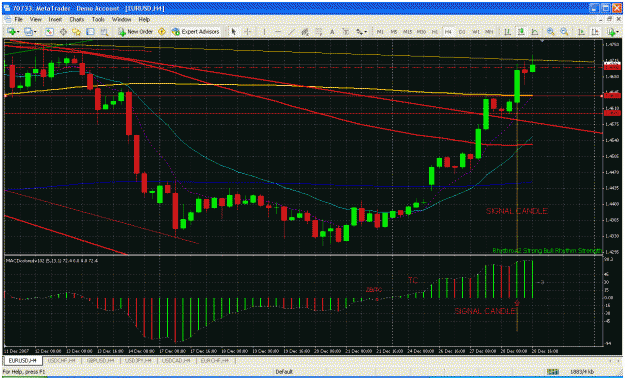The width and height of the screenshot is (625, 378).
Task: Toggle the chart Auto Scroll icon
Action: pos(582,32)
